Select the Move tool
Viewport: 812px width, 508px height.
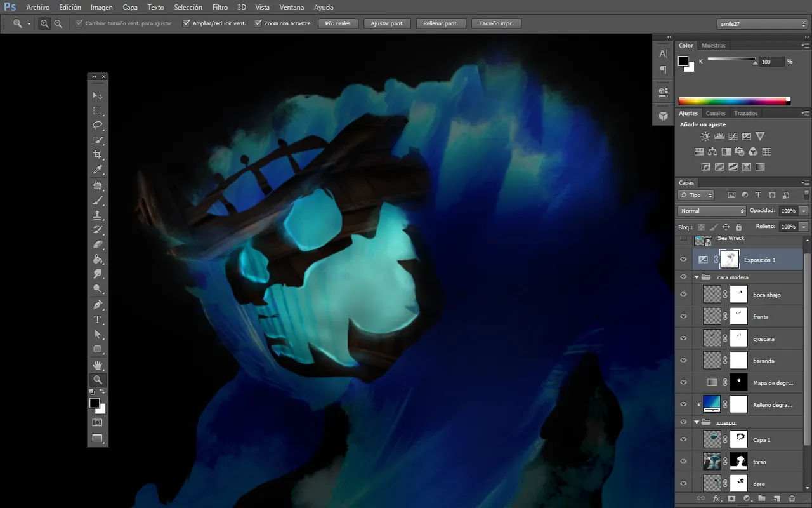pyautogui.click(x=98, y=96)
